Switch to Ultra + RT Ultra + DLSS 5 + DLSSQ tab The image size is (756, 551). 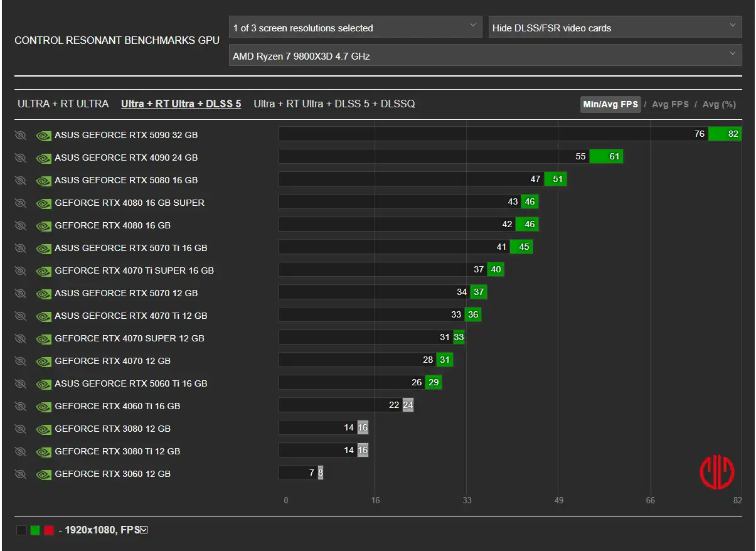pos(334,104)
